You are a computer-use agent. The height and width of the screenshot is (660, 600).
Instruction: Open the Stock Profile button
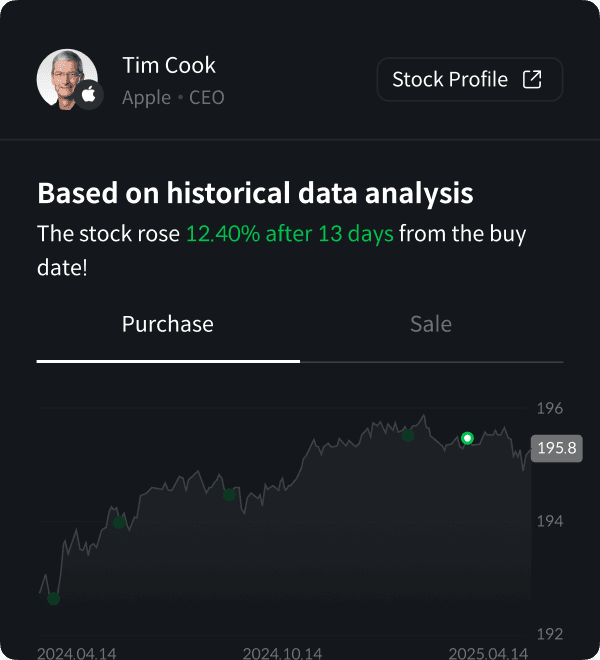coord(469,80)
